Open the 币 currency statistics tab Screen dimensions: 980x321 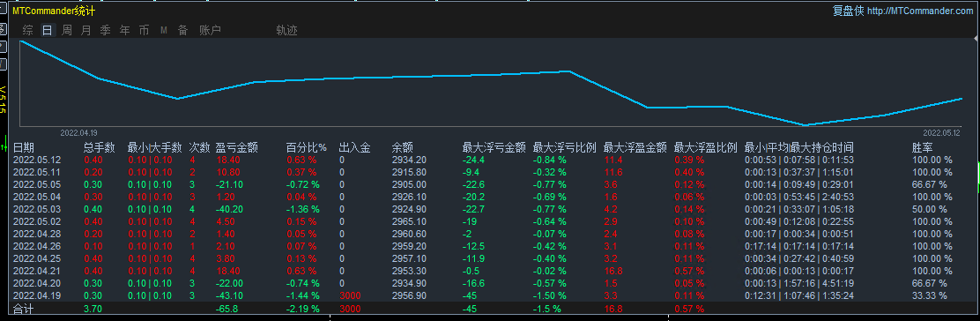pyautogui.click(x=145, y=30)
